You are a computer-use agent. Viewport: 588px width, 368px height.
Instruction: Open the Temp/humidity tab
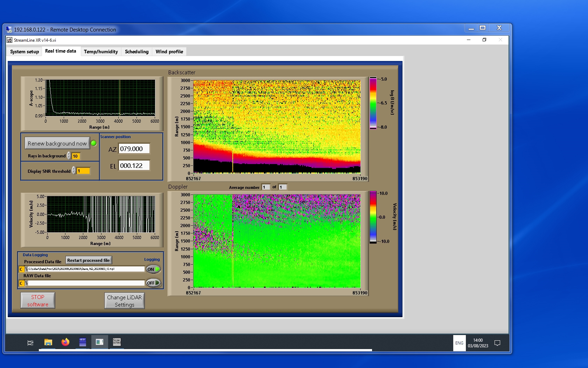point(101,52)
